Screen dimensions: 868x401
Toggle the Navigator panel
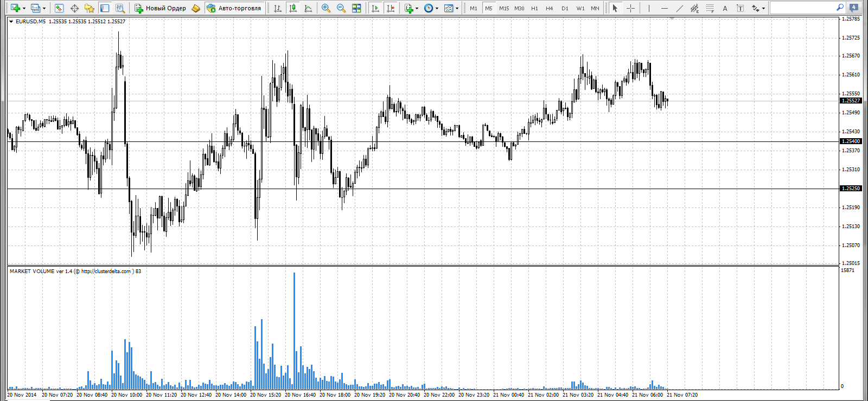[90, 8]
